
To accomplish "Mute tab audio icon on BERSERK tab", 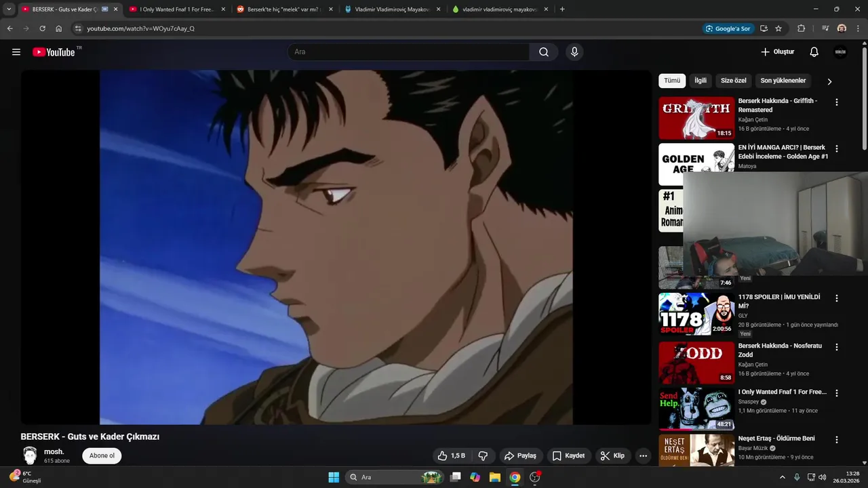I will click(x=105, y=9).
